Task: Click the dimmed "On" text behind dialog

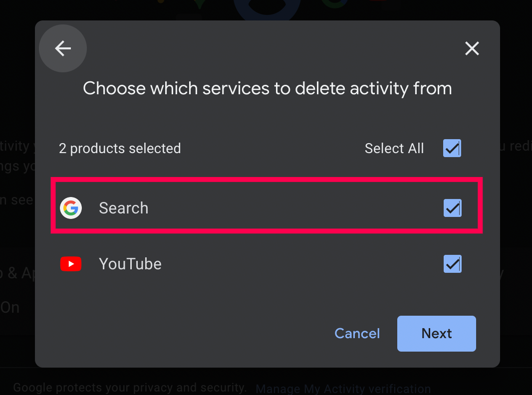Action: (x=10, y=307)
